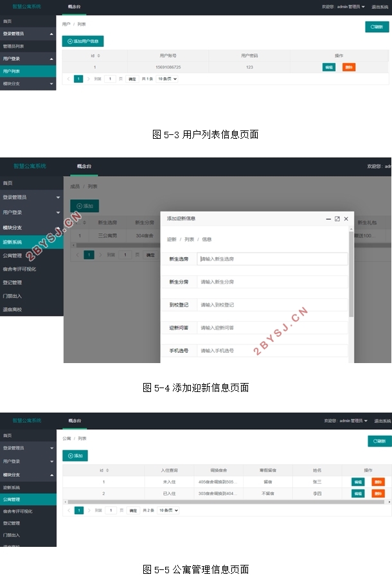The height and width of the screenshot is (579, 392).
Task: Open 退宿离校 in sidebar of 迎新 page
Action: coord(31,310)
